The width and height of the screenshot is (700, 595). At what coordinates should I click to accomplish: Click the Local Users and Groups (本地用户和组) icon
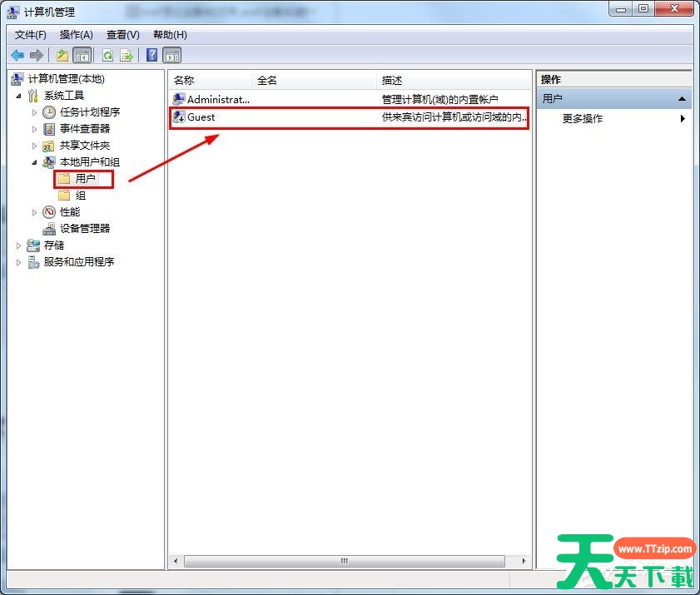(48, 162)
